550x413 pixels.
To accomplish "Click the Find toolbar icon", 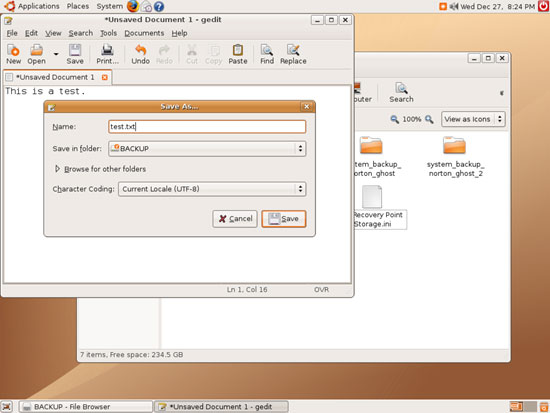I will coord(267,54).
